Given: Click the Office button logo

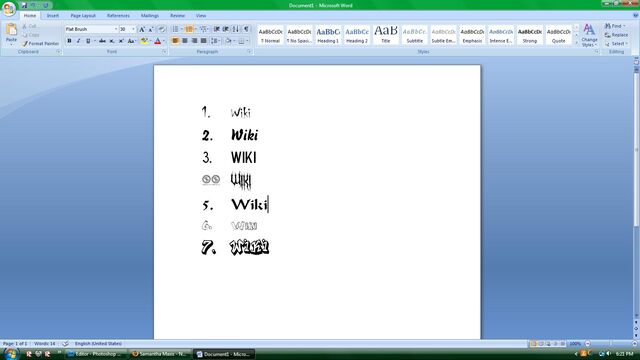Looking at the screenshot, I should point(9,9).
